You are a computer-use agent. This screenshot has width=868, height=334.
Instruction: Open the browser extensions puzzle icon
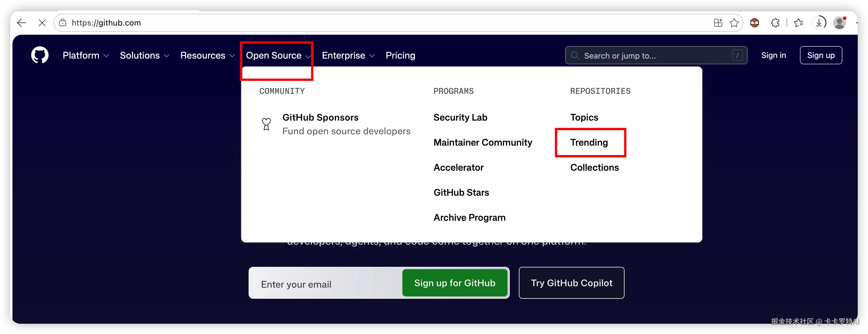click(x=775, y=22)
